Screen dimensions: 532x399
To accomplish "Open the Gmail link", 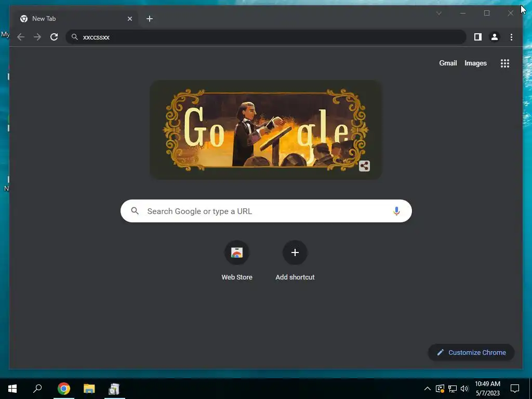I will 448,63.
